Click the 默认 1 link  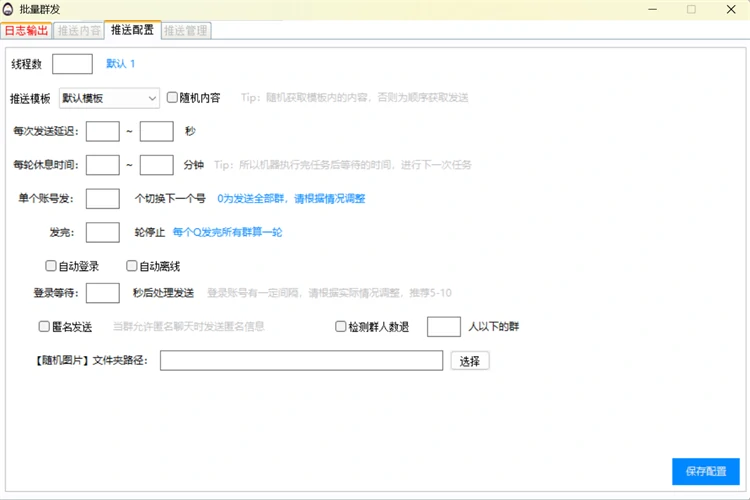(x=121, y=64)
